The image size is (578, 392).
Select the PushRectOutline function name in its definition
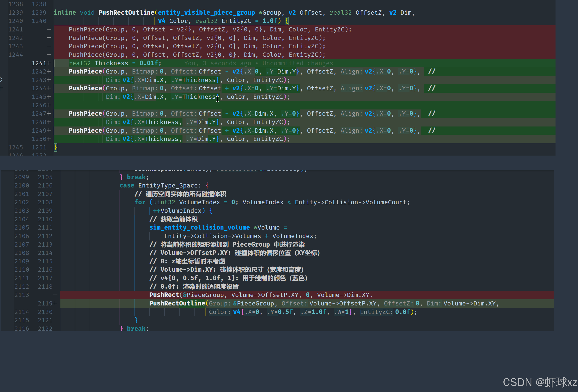coord(126,13)
